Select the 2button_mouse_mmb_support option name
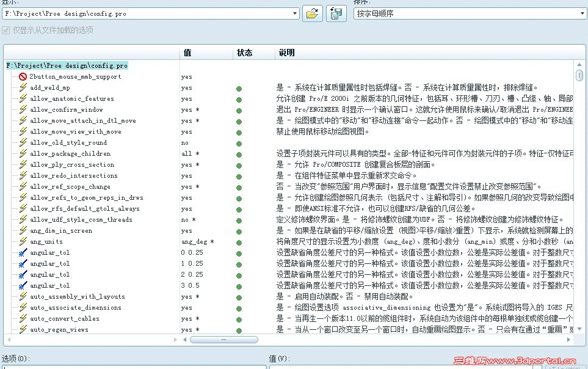This screenshot has width=588, height=369. coord(75,76)
